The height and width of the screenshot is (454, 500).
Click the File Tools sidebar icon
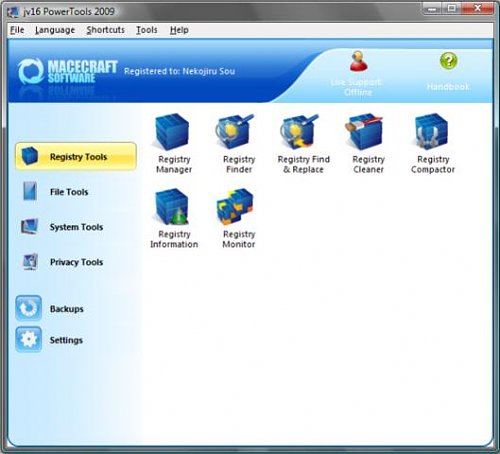tap(30, 191)
